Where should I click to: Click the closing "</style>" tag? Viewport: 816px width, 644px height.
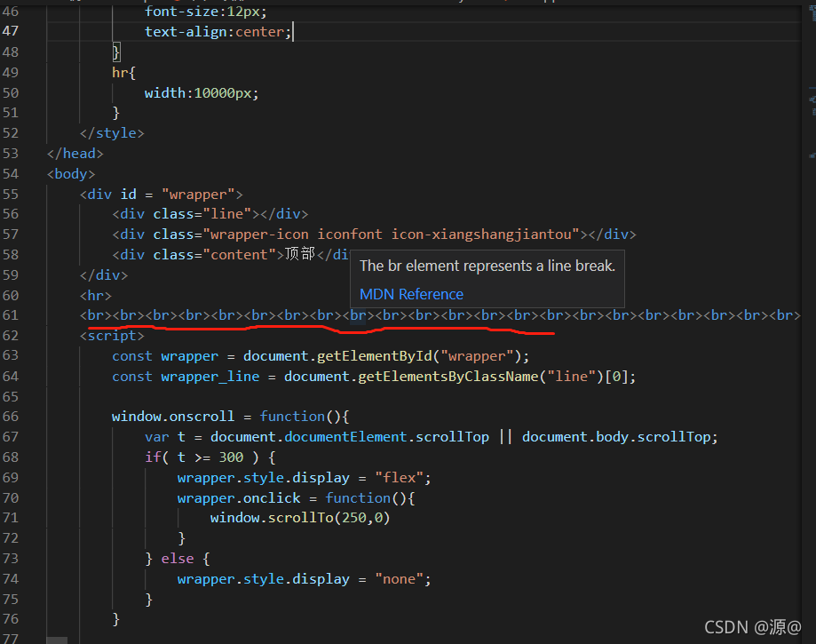coord(112,133)
